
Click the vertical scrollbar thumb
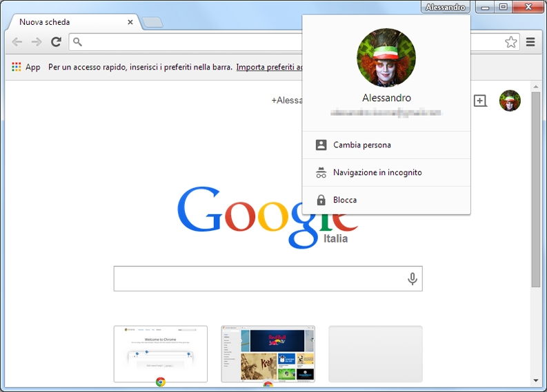[536, 189]
